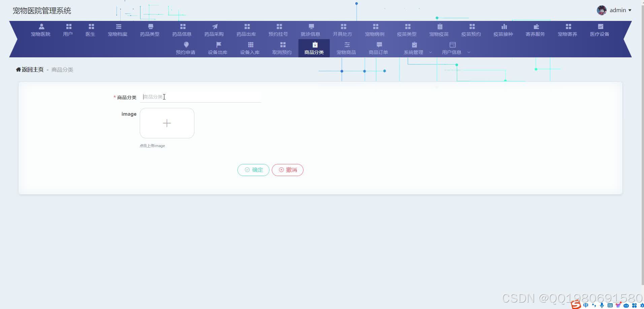Open the 宠物商品 sliders icon

pos(347,45)
